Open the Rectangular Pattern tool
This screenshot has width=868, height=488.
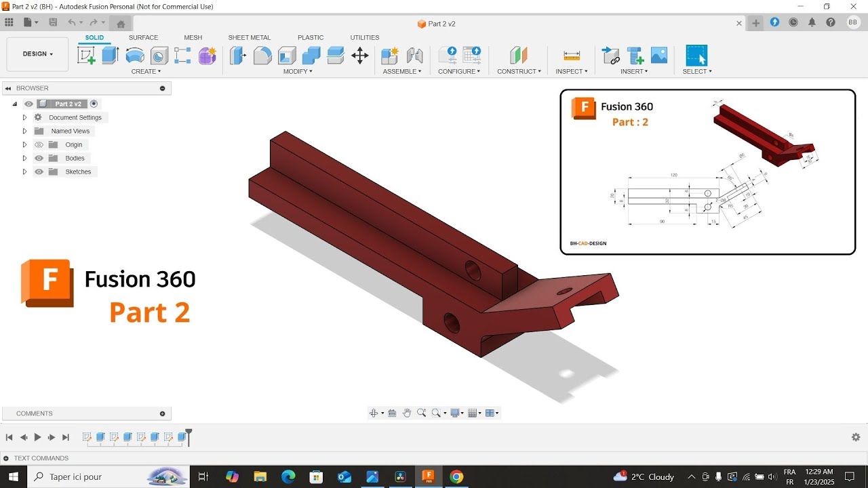pos(182,56)
